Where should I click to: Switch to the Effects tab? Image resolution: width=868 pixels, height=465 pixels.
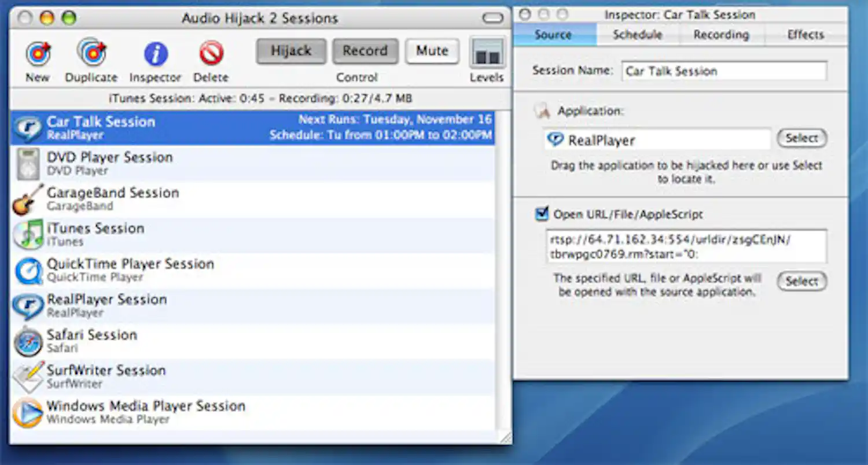coord(805,35)
